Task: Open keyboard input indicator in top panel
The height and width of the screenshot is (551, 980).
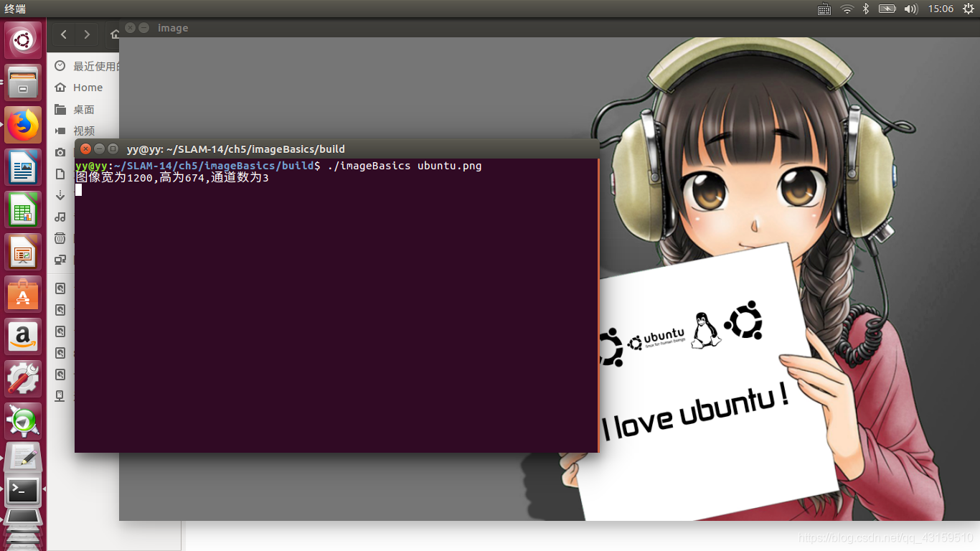Action: (x=824, y=9)
